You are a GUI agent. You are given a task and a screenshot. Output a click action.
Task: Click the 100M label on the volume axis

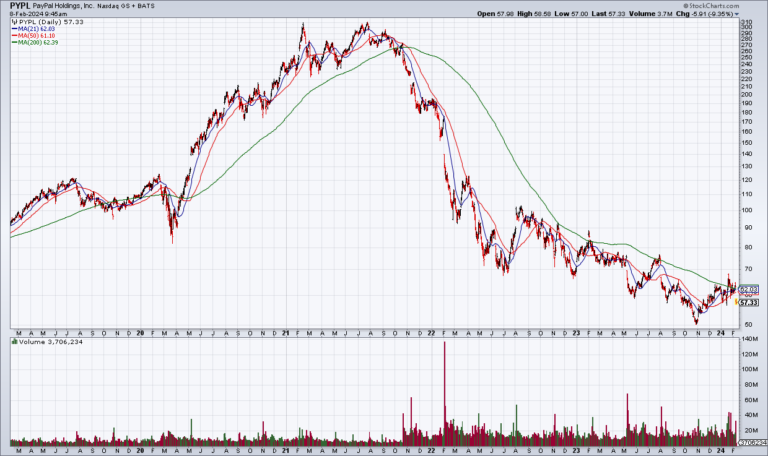[749, 369]
